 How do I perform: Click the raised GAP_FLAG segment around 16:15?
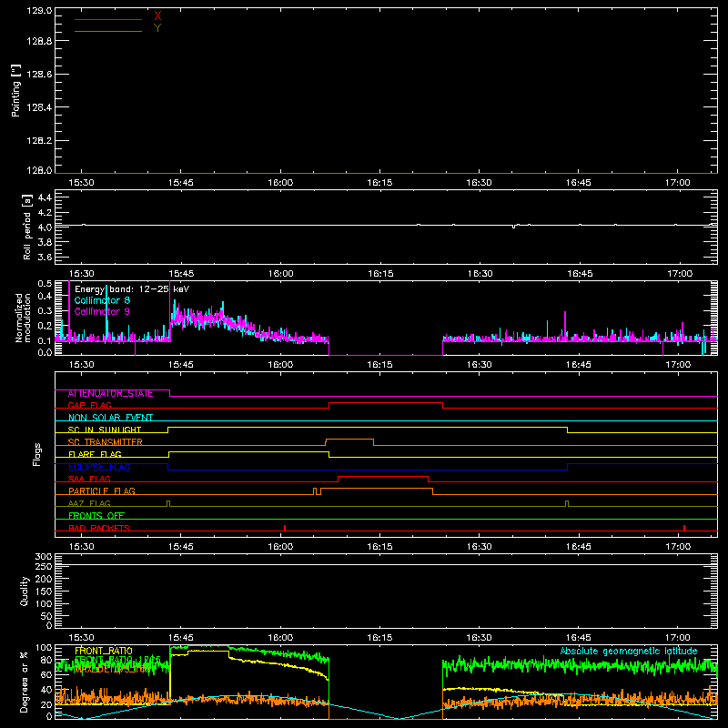click(386, 403)
